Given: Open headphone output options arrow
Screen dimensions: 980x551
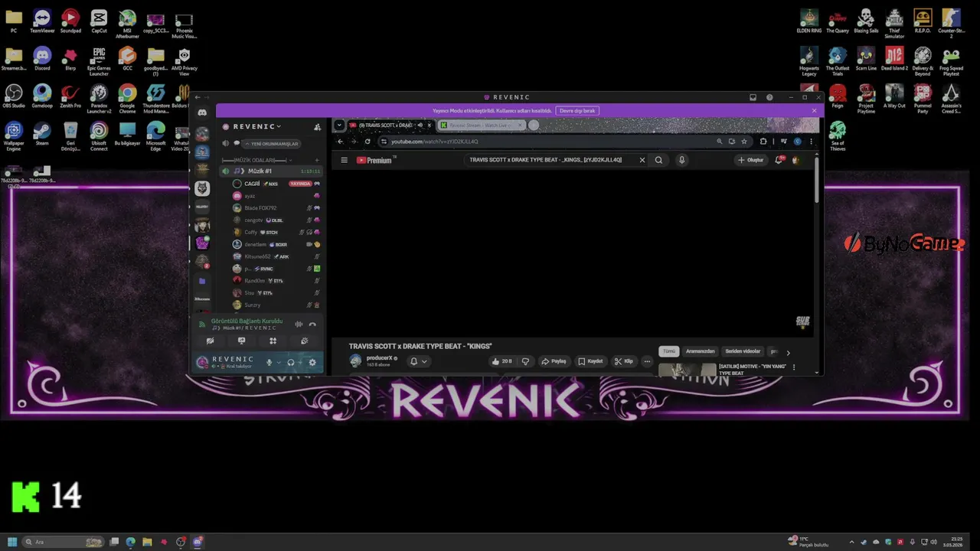Looking at the screenshot, I should (300, 362).
